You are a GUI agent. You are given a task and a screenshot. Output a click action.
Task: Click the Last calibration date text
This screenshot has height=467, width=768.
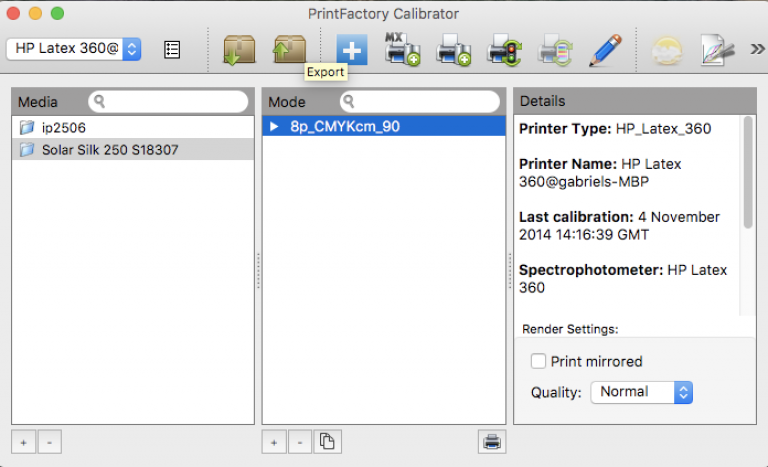coord(619,225)
